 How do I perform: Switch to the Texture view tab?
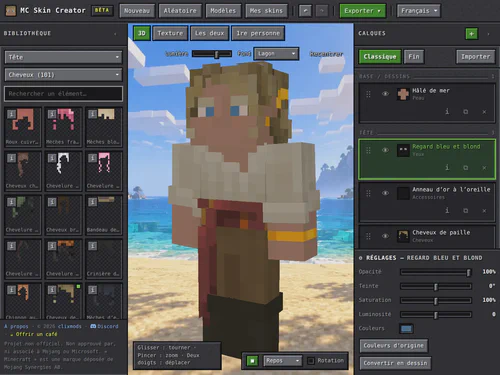point(170,33)
